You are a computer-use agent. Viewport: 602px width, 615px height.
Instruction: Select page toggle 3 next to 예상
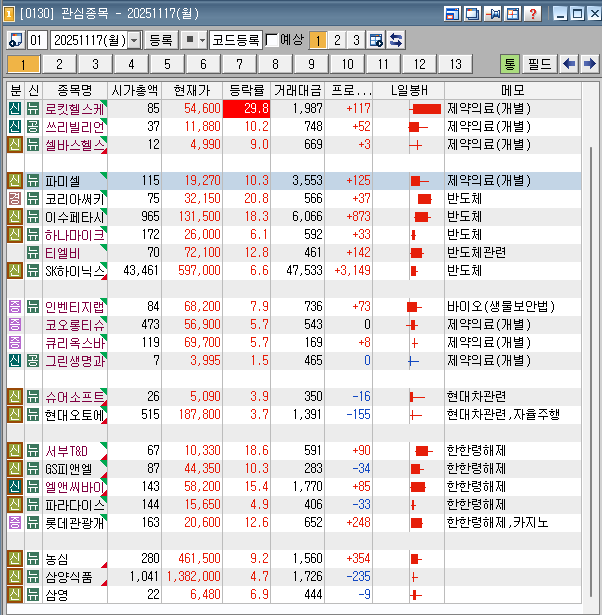click(356, 40)
